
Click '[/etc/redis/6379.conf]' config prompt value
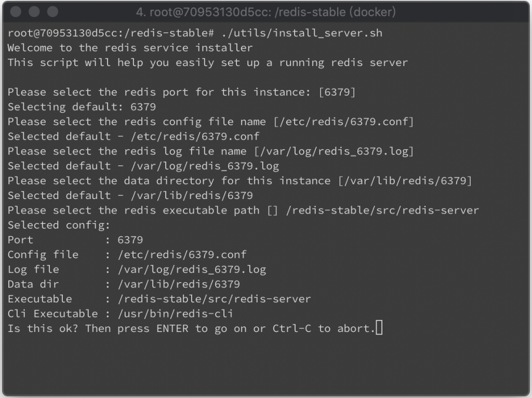[x=344, y=122]
